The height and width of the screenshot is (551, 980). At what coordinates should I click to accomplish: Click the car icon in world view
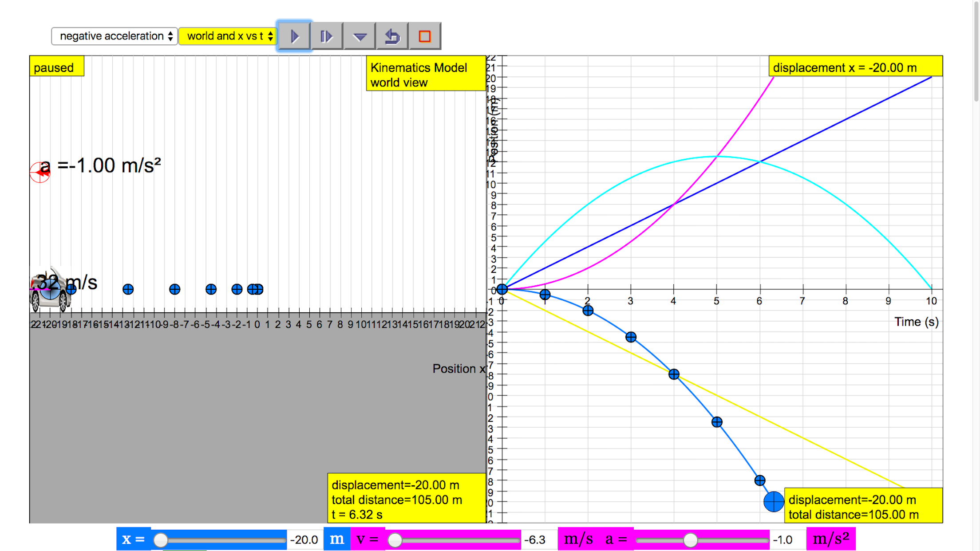50,292
